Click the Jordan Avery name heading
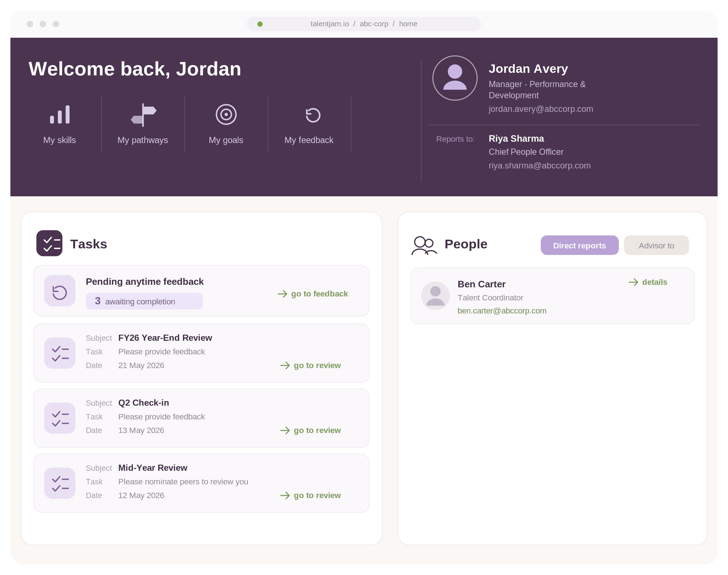 click(x=528, y=69)
